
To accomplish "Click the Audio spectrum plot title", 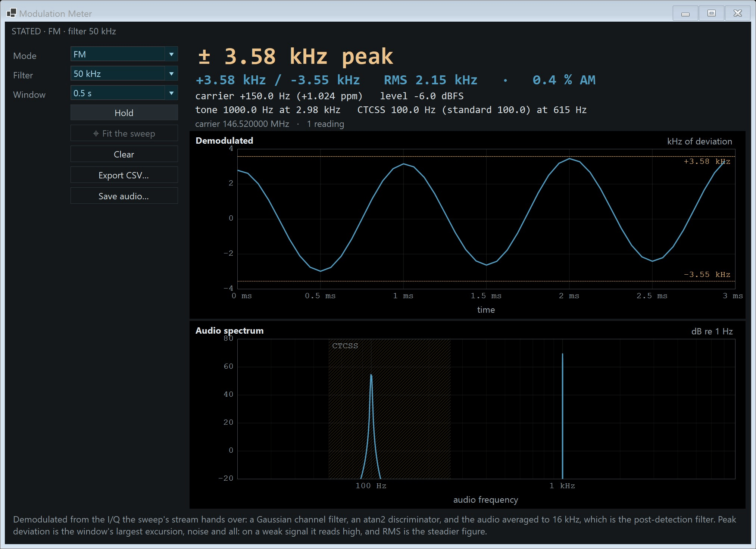I will point(229,331).
